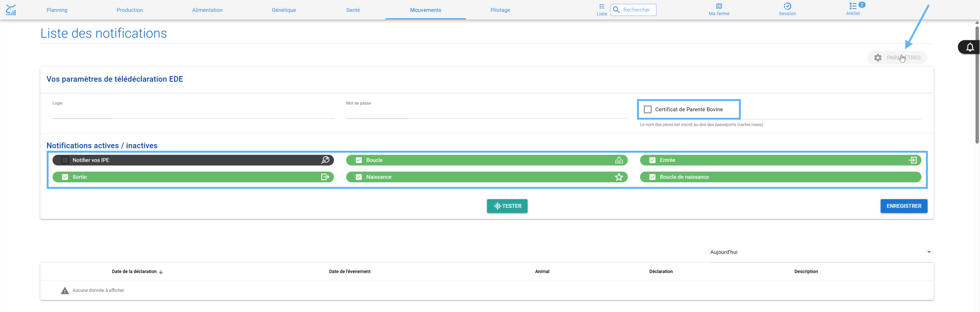This screenshot has width=980, height=312.
Task: Uncheck the Naissance notification
Action: 359,177
